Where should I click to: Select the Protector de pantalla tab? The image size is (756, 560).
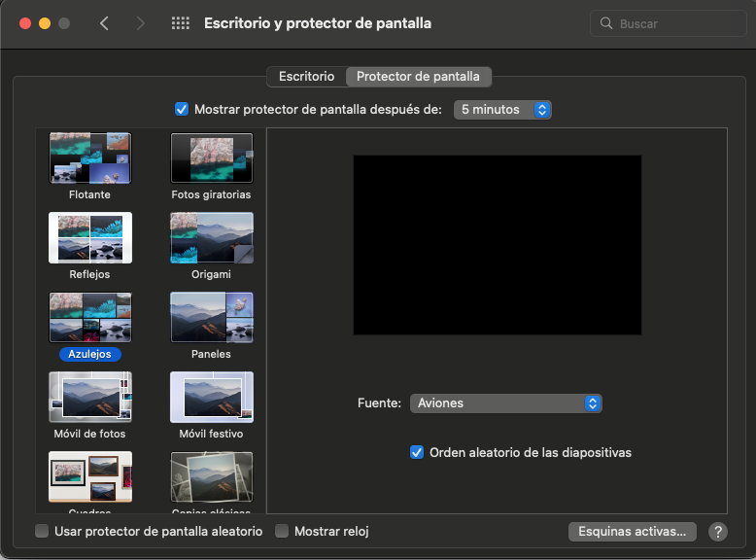click(419, 76)
